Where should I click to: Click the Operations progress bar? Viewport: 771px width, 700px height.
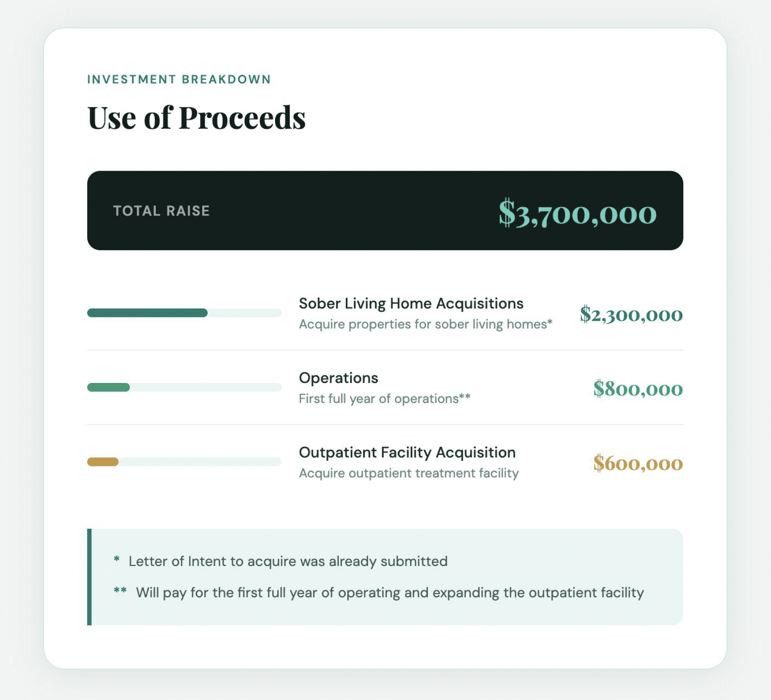184,387
